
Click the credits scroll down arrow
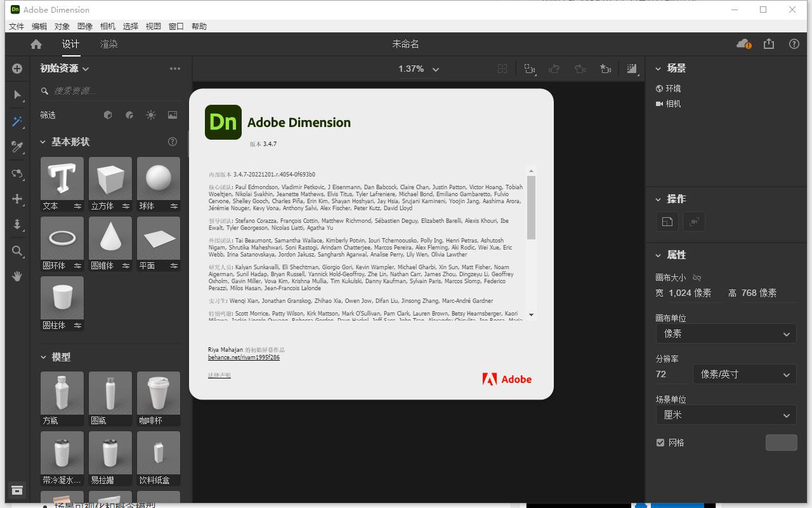[531, 314]
